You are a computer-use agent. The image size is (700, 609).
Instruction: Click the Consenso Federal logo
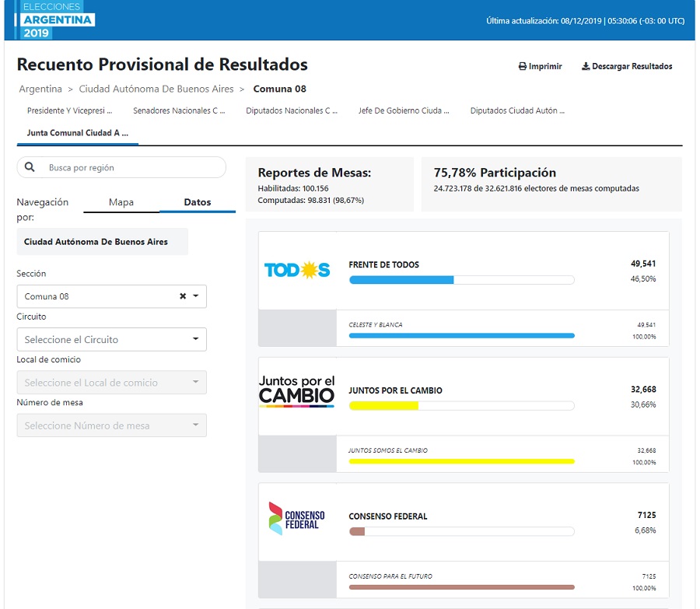click(297, 518)
